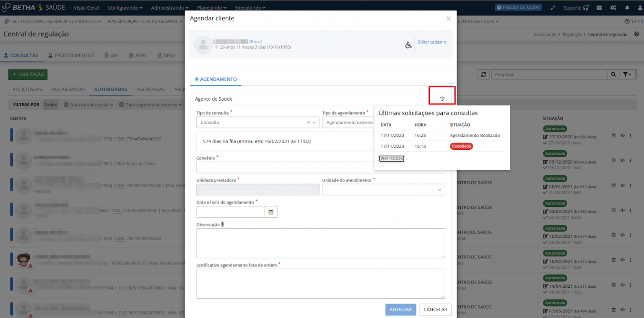Viewport: 644px width, 318px height.
Task: Click calendar icon in 14/04/2021 row
Action: click(614, 285)
